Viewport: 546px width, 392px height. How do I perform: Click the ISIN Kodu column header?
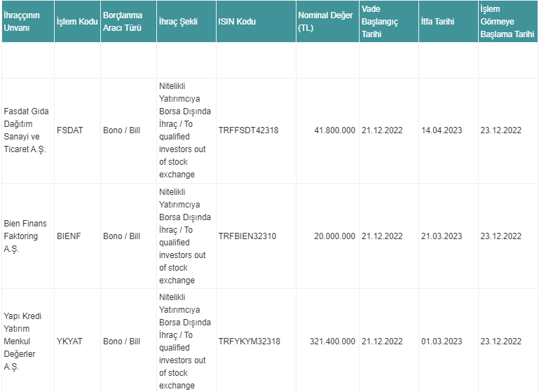click(x=256, y=22)
